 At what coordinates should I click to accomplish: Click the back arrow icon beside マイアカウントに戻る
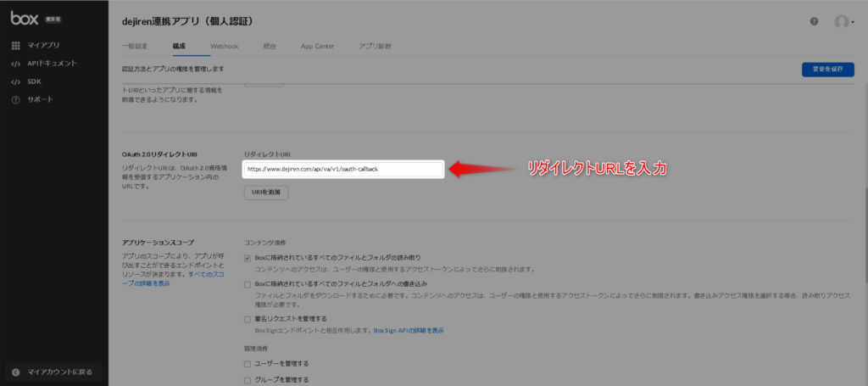click(x=15, y=372)
